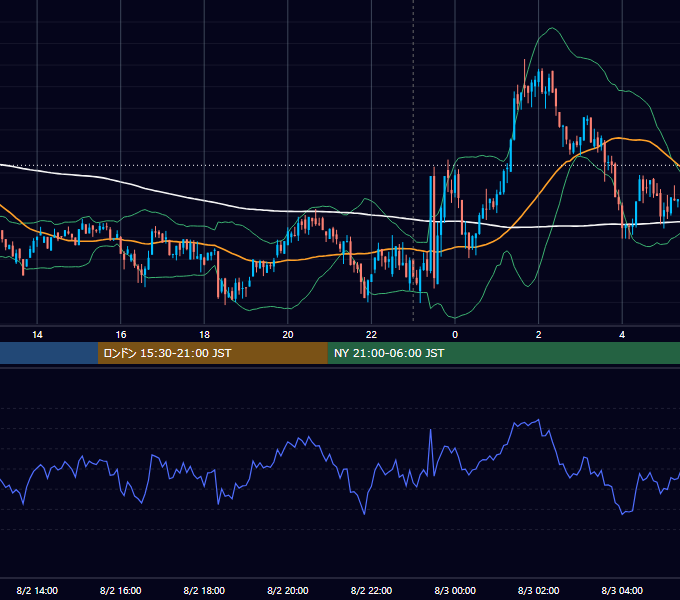This screenshot has height=600, width=680.
Task: Click the 8/3 02:00 time label
Action: tap(539, 590)
